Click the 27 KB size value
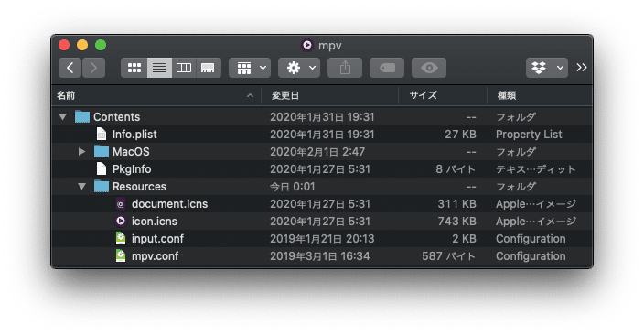This screenshot has height=336, width=644. click(x=460, y=135)
